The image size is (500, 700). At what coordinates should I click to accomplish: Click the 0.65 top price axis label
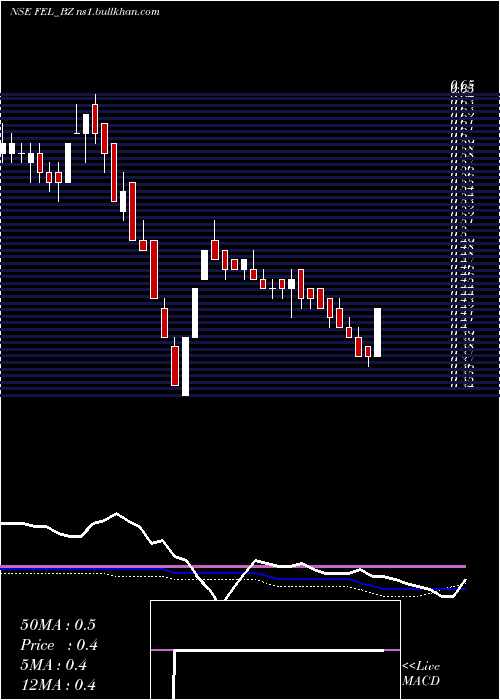[x=462, y=85]
